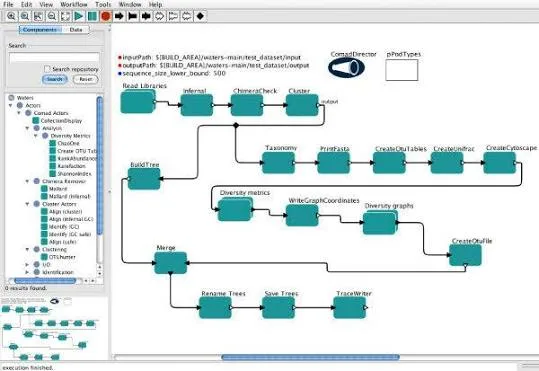This screenshot has width=539, height=371.
Task: Select the Read Libraries actor
Action: [x=137, y=102]
